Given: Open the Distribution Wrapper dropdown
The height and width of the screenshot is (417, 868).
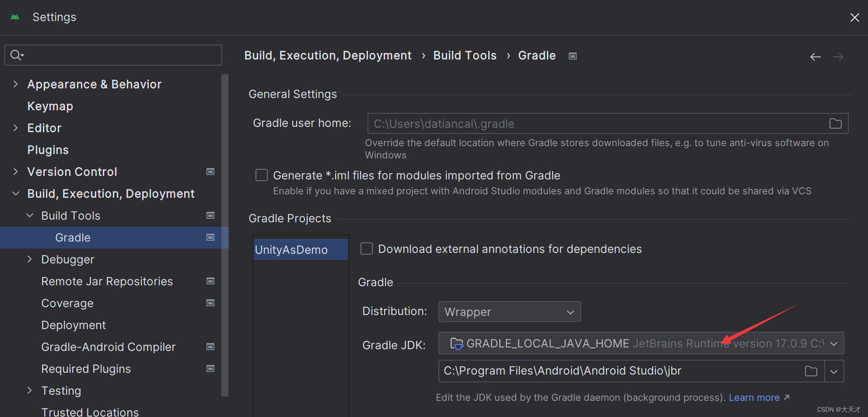Looking at the screenshot, I should pos(509,312).
